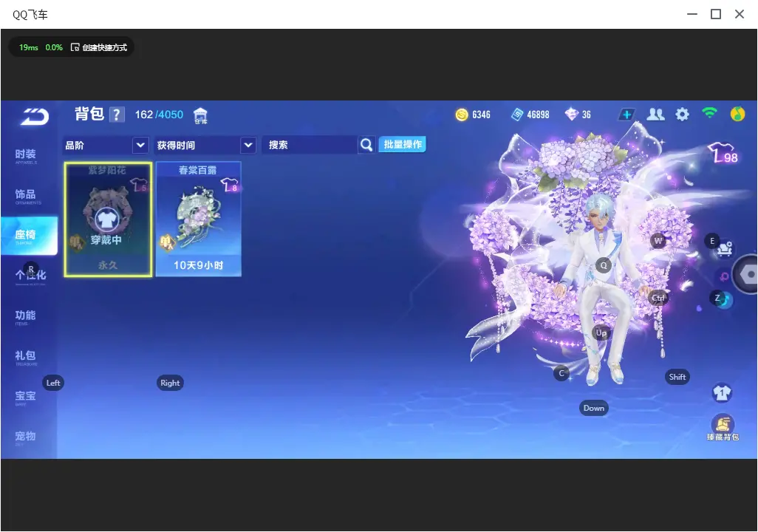Click the sofa seat action icon
This screenshot has width=758, height=532.
725,248
